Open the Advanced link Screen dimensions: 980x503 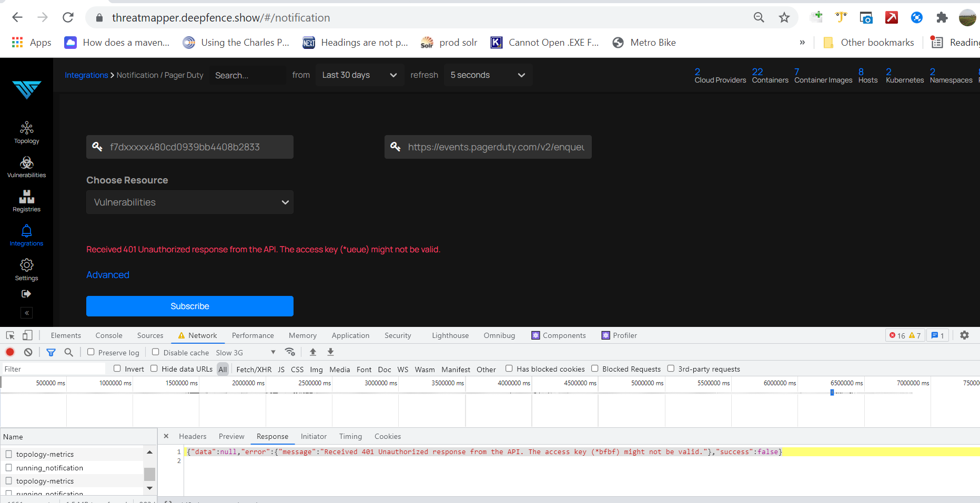pyautogui.click(x=108, y=275)
